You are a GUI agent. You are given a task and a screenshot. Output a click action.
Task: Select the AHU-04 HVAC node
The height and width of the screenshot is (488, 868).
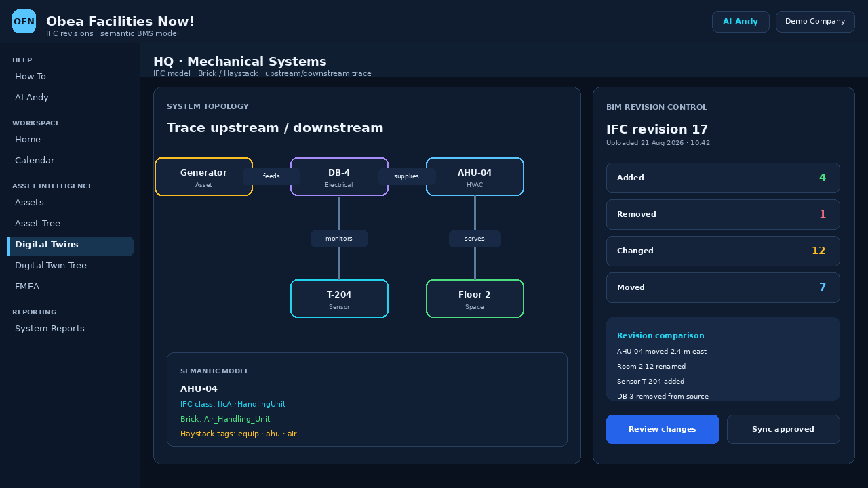pos(475,177)
